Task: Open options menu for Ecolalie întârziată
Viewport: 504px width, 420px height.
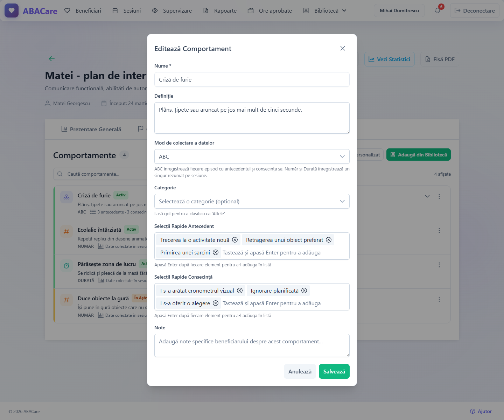Action: tap(439, 231)
